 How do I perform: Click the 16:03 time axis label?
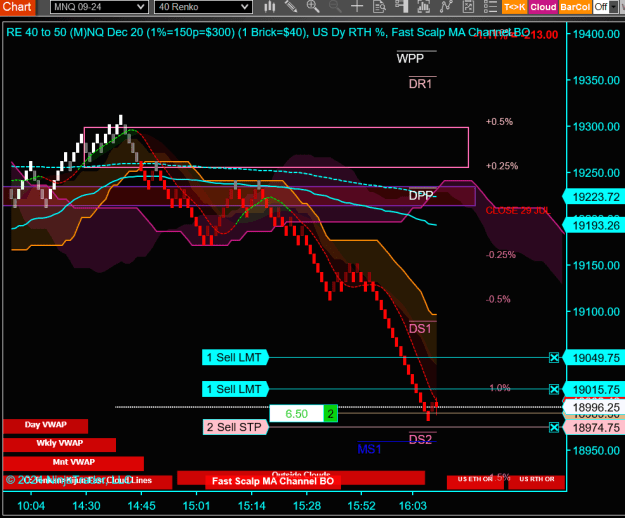(413, 506)
